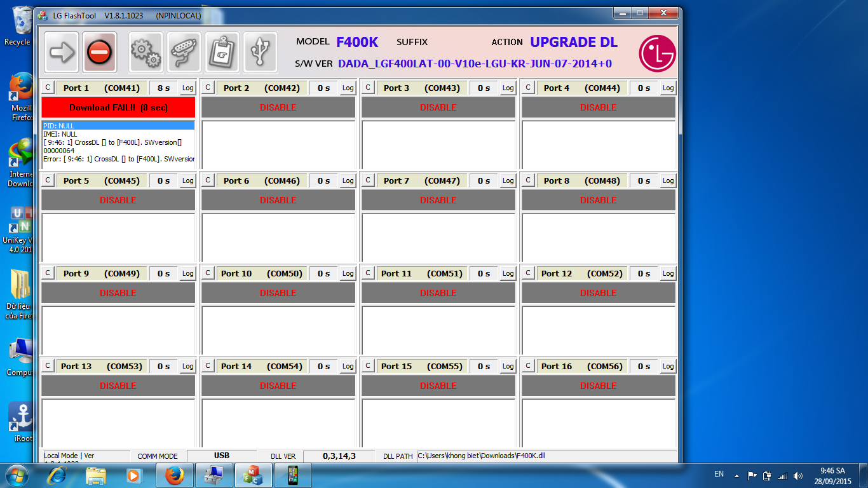Click the DLL path field
The height and width of the screenshot is (488, 868).
[546, 456]
